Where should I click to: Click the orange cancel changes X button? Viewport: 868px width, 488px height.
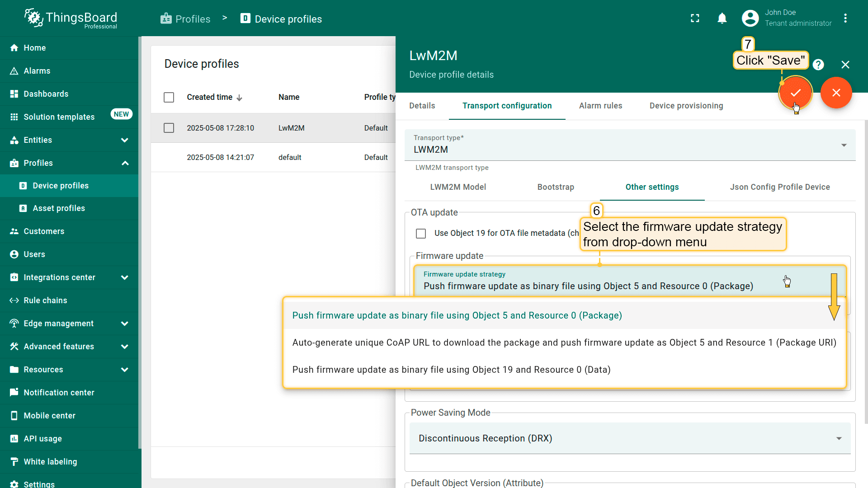click(x=836, y=93)
